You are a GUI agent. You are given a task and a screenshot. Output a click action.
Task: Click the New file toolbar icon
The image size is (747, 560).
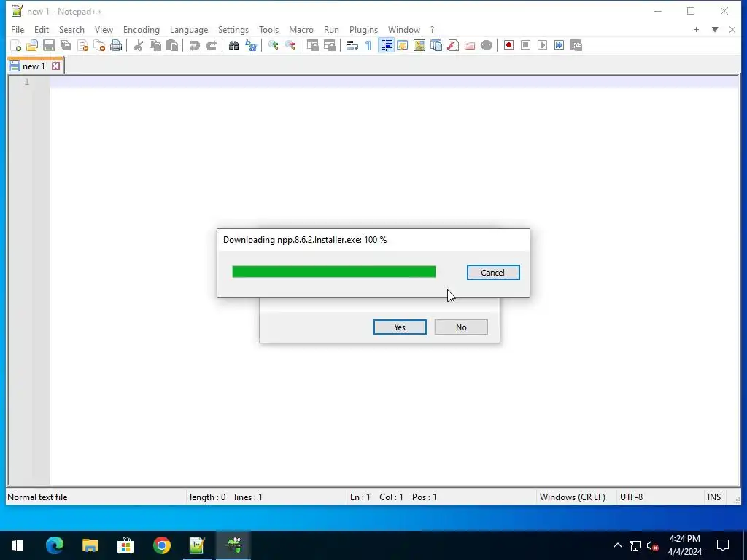click(16, 45)
